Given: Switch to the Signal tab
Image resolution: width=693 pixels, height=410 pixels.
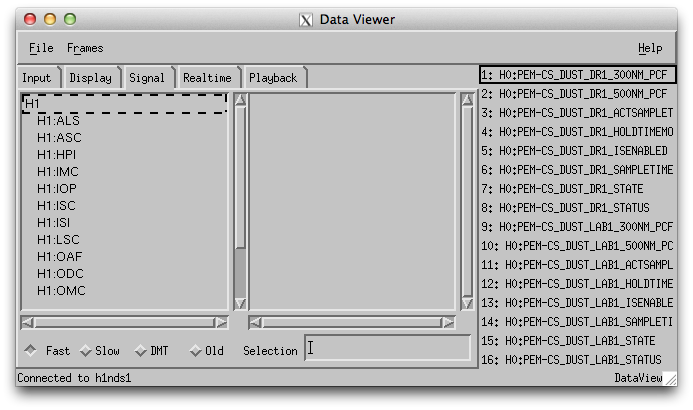Looking at the screenshot, I should pos(147,78).
